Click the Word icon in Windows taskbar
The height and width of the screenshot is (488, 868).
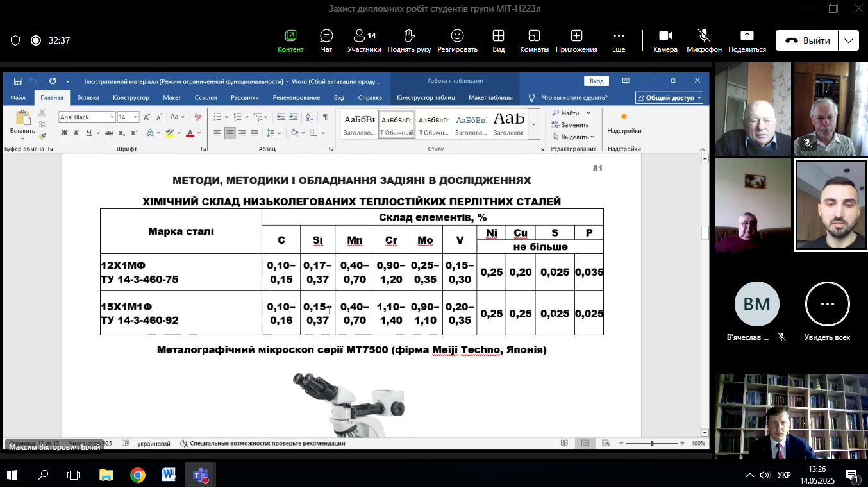[x=169, y=475]
